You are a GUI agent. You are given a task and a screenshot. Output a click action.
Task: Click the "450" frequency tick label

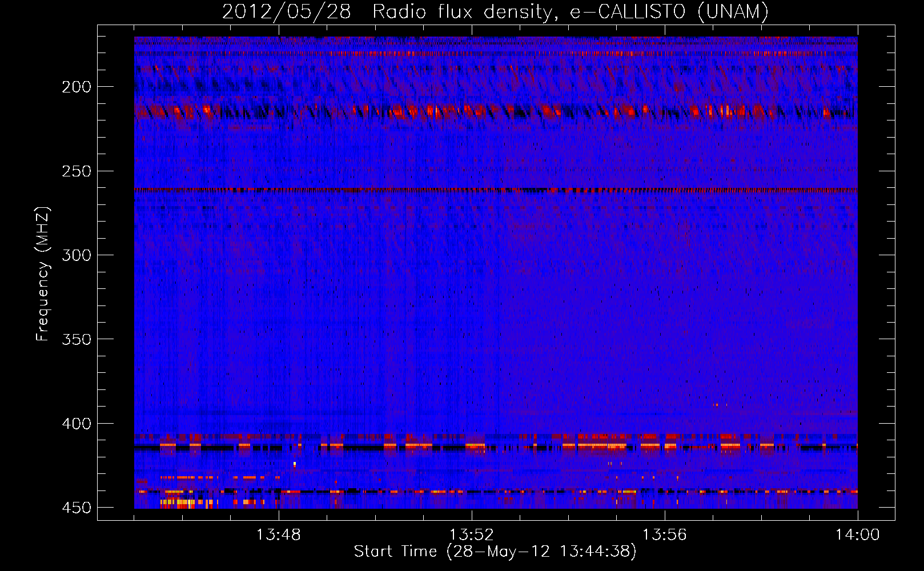pyautogui.click(x=76, y=508)
